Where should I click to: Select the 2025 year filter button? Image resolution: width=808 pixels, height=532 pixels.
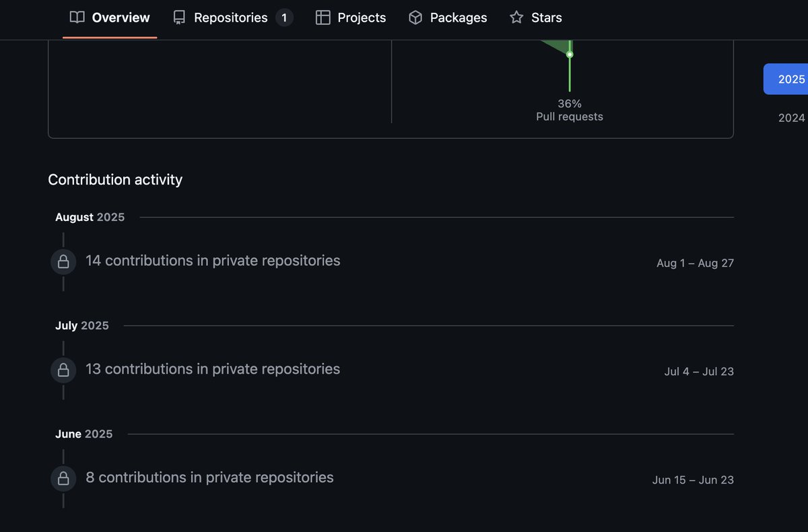click(x=786, y=79)
